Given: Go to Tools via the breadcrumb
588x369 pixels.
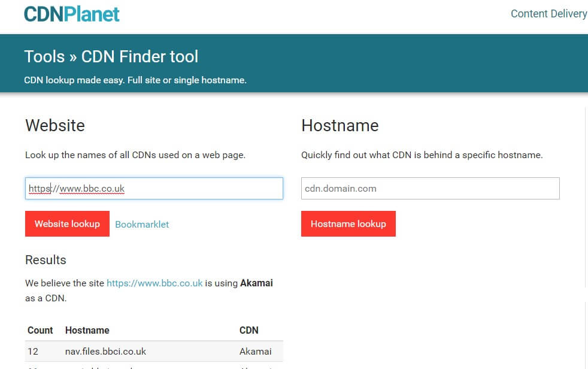Looking at the screenshot, I should 44,57.
